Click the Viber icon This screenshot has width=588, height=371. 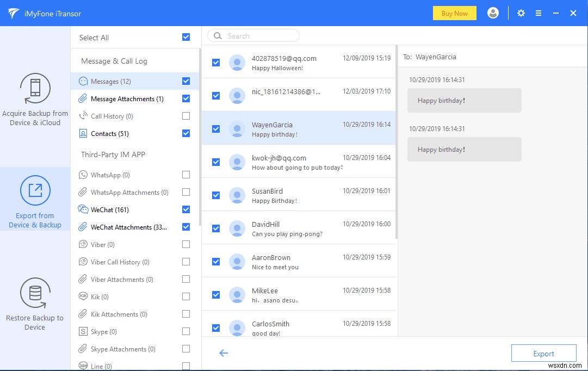click(x=83, y=244)
